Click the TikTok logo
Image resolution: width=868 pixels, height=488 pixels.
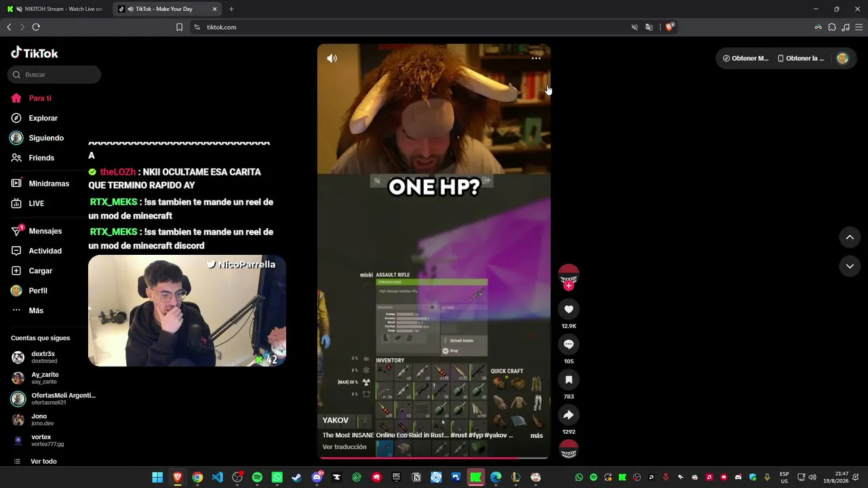click(35, 53)
